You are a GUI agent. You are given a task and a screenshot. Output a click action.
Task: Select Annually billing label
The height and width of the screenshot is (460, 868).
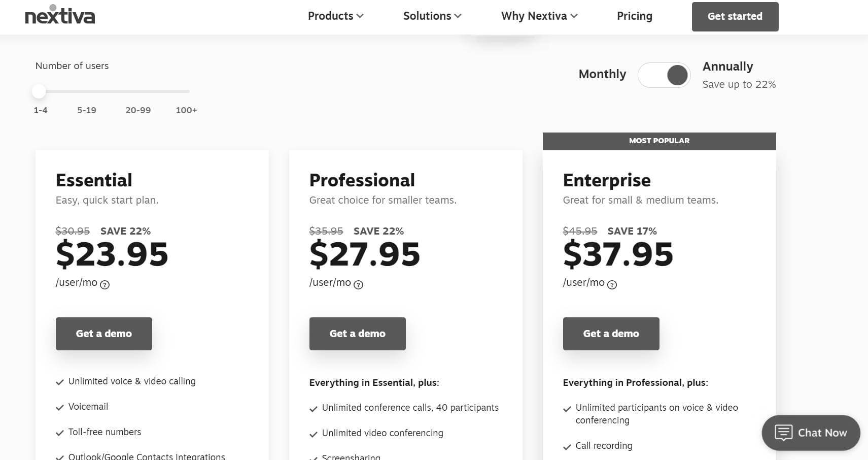tap(727, 67)
